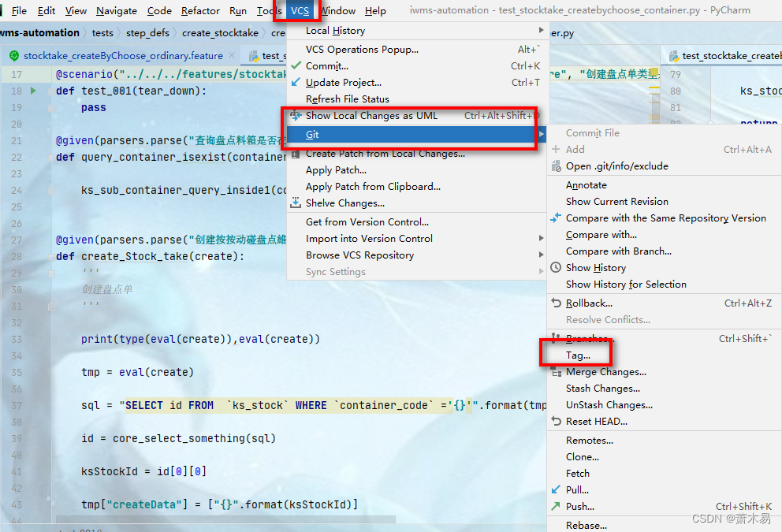Close the stocktake_createByChoose_ordinary.feature tab
The image size is (782, 532).
click(x=232, y=55)
